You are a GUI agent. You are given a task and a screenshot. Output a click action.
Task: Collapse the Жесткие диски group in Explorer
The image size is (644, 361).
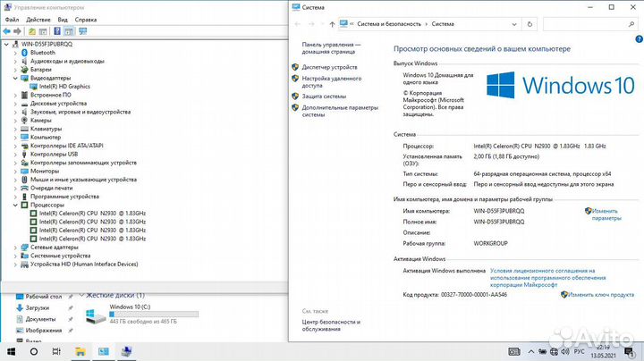tap(81, 295)
